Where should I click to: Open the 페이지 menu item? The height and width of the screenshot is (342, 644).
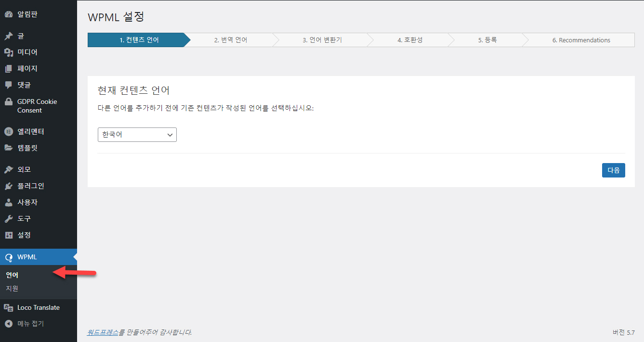(x=27, y=69)
